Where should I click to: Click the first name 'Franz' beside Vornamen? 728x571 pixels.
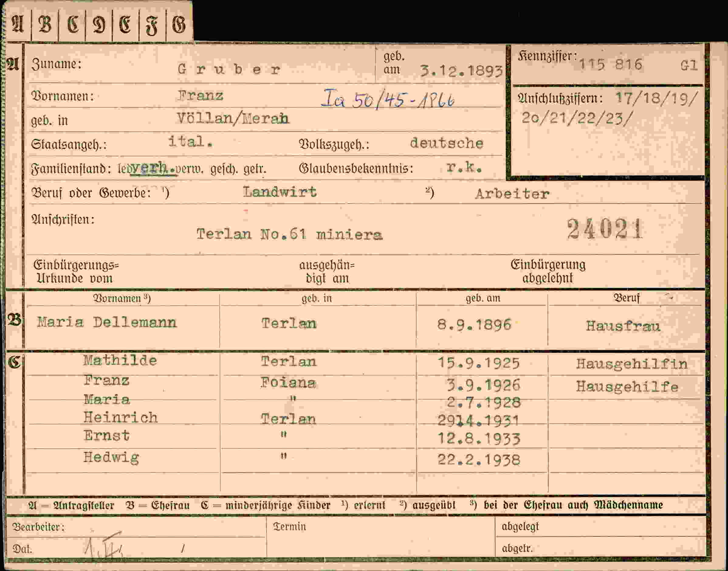200,95
